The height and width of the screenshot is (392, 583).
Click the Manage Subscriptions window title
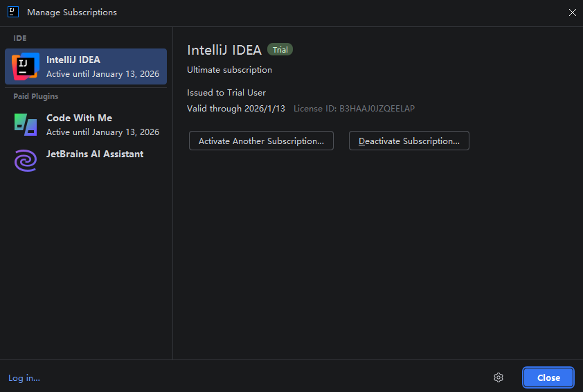(x=72, y=12)
